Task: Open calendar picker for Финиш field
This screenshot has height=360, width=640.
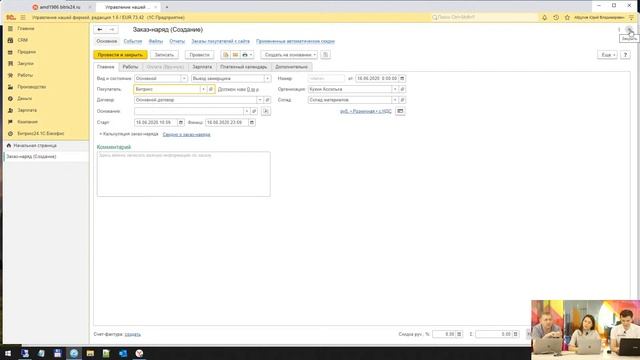Action: point(252,122)
